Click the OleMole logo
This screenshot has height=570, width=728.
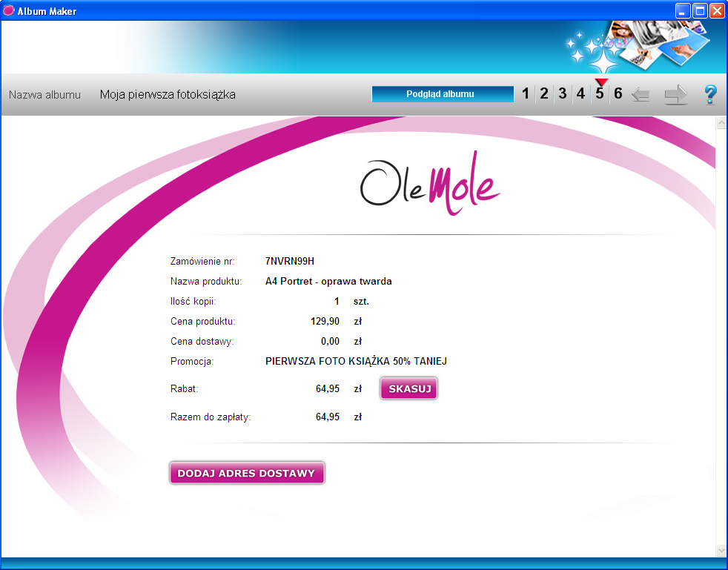coord(430,183)
